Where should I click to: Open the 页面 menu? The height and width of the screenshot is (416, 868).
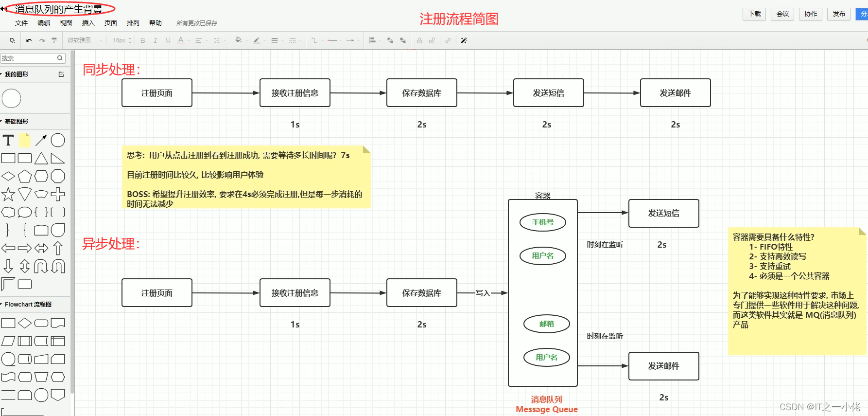[111, 23]
